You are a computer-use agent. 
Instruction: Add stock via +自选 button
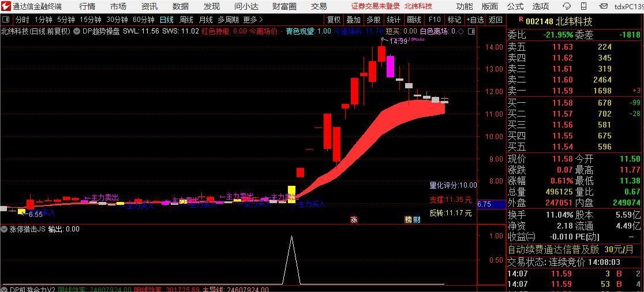click(475, 20)
